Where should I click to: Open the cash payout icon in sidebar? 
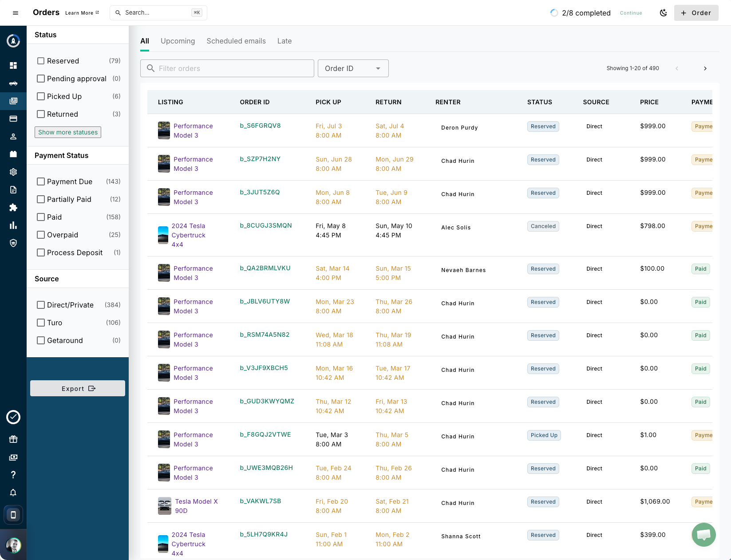[x=13, y=457]
